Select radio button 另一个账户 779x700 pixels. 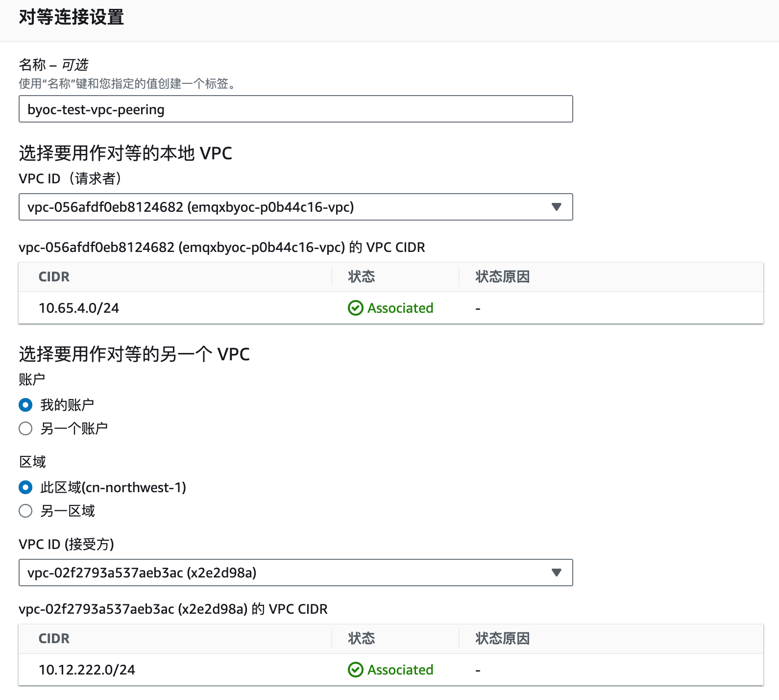pos(25,428)
